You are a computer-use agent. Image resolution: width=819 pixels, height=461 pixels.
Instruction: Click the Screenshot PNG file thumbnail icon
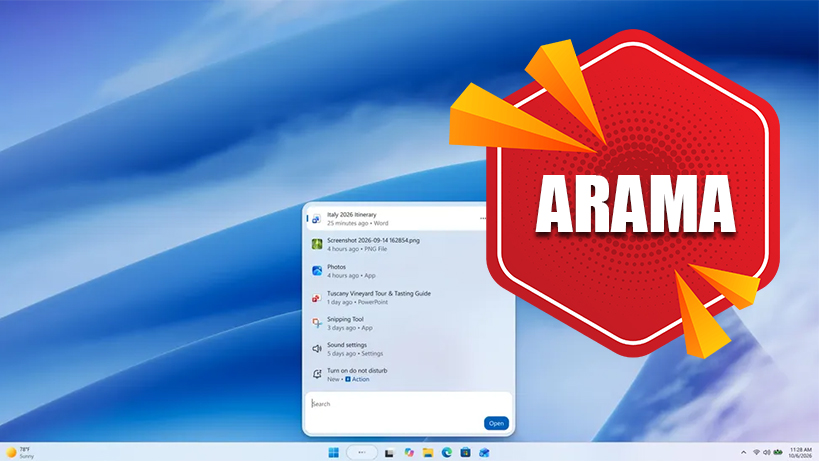coord(317,244)
